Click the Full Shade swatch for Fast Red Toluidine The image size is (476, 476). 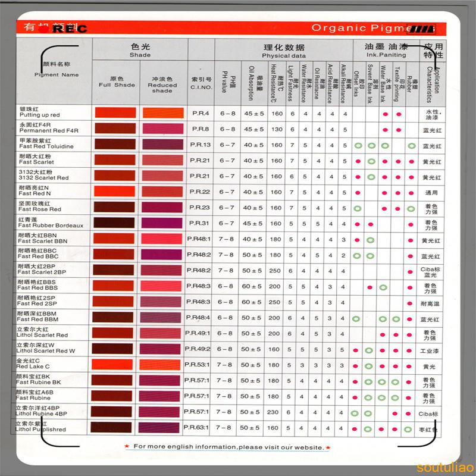(115, 144)
